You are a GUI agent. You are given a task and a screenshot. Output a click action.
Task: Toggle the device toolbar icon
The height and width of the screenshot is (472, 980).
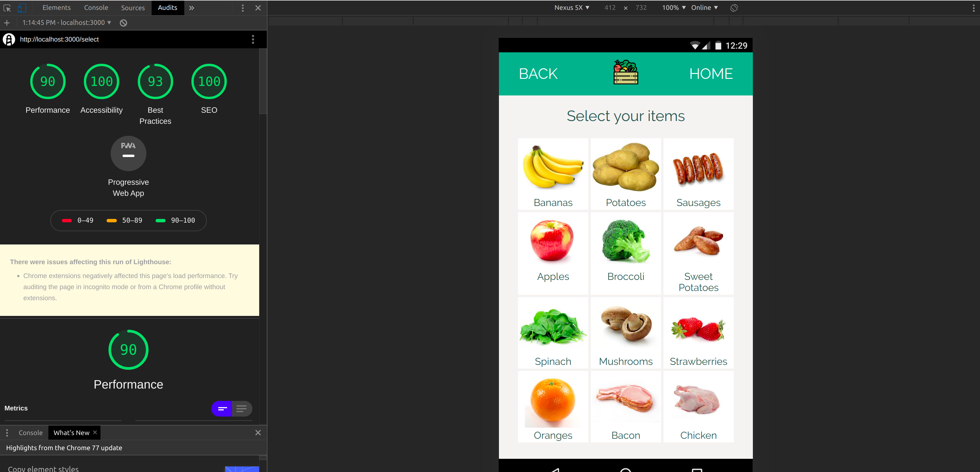click(x=22, y=8)
